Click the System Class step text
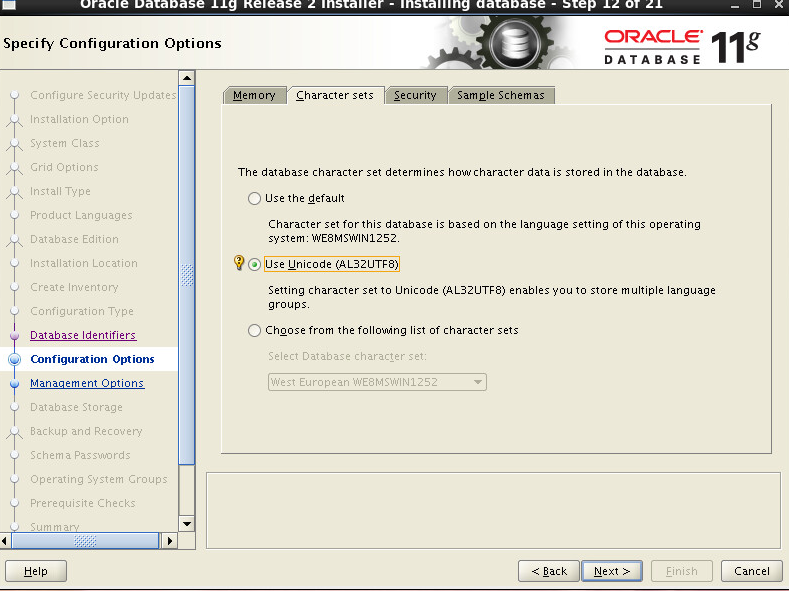 click(x=65, y=143)
